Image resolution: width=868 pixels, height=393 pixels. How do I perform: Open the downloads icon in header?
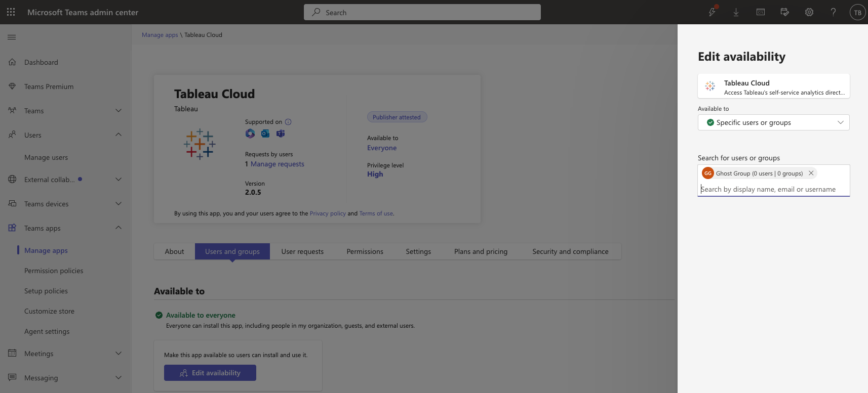pos(736,12)
